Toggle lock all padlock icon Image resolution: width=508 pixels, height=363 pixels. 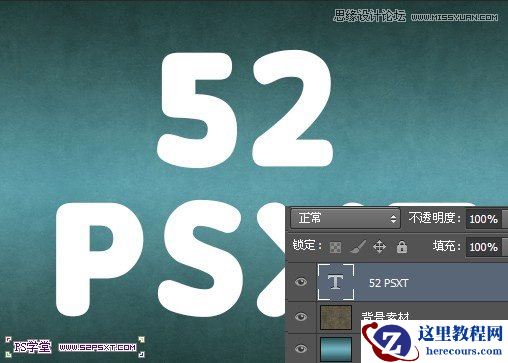402,247
